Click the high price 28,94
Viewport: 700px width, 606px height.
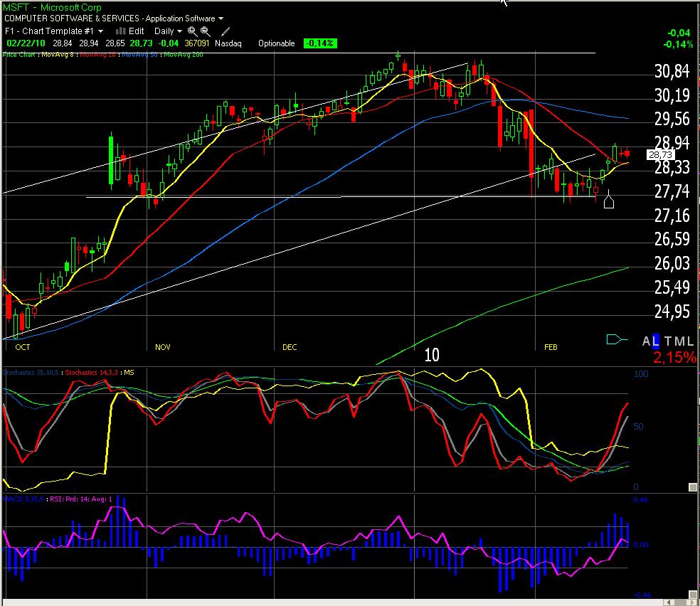(x=89, y=43)
